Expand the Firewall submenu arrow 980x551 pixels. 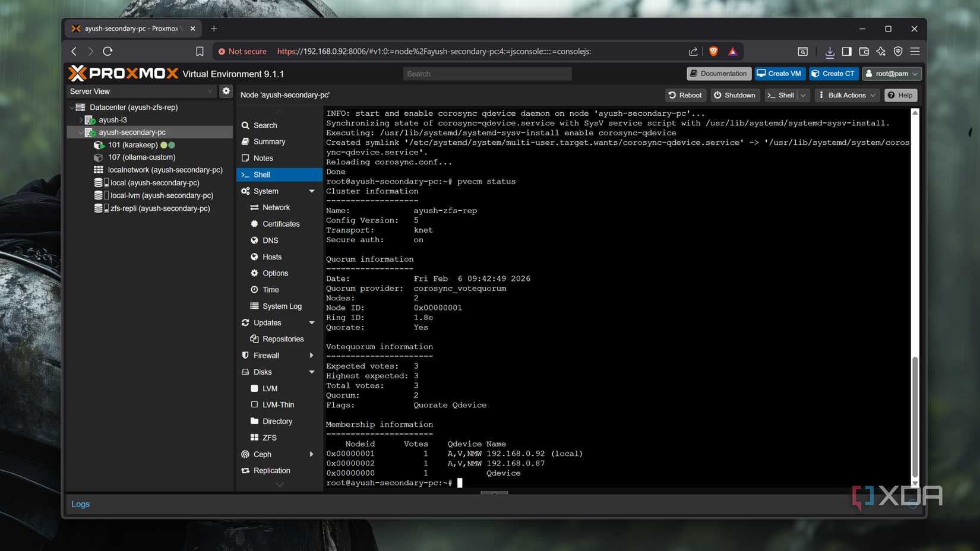pyautogui.click(x=311, y=356)
